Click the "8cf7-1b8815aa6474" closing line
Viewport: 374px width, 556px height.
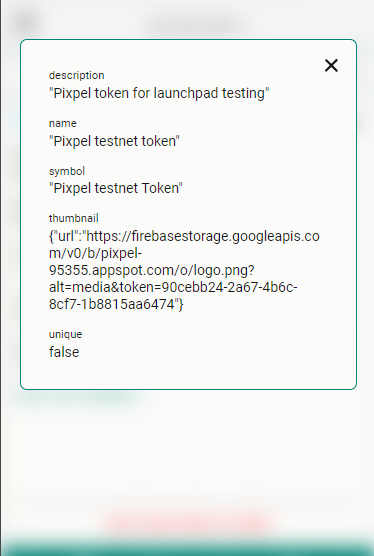point(116,304)
